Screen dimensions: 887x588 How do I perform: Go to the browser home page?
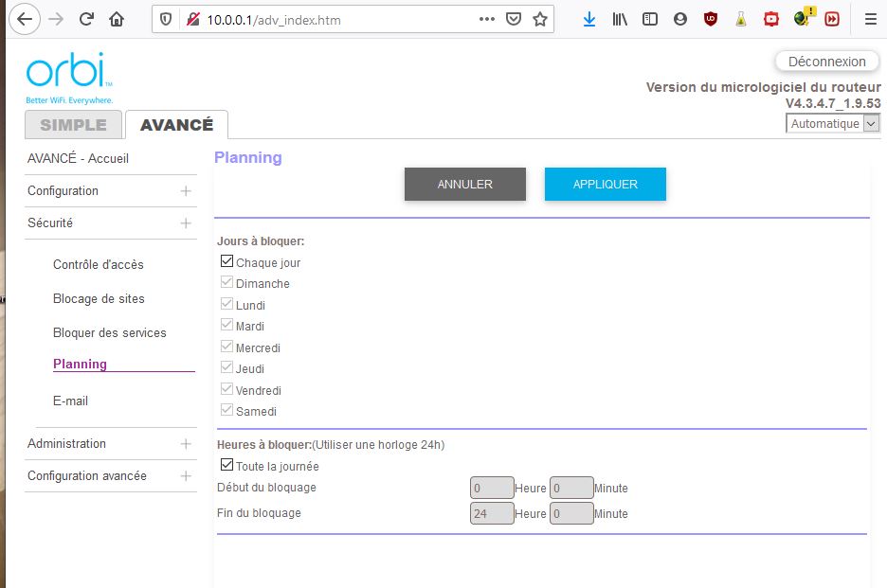(117, 19)
